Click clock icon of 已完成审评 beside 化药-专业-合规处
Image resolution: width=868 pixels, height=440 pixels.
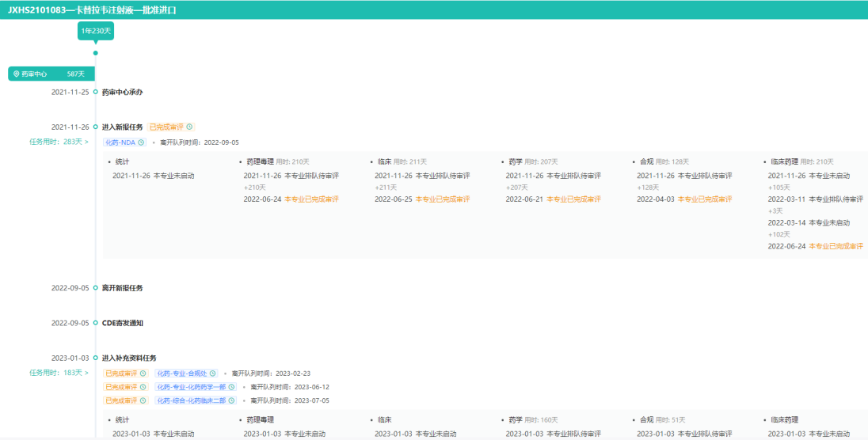143,374
